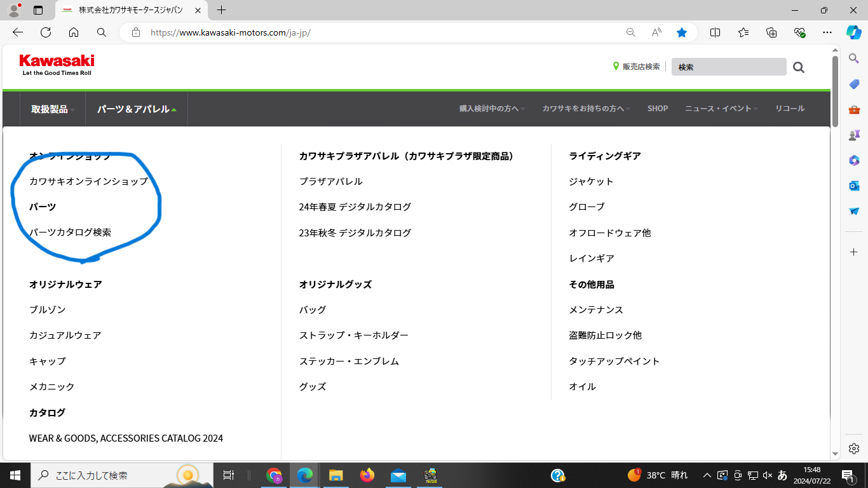Open File Explorer from taskbar

click(x=336, y=475)
